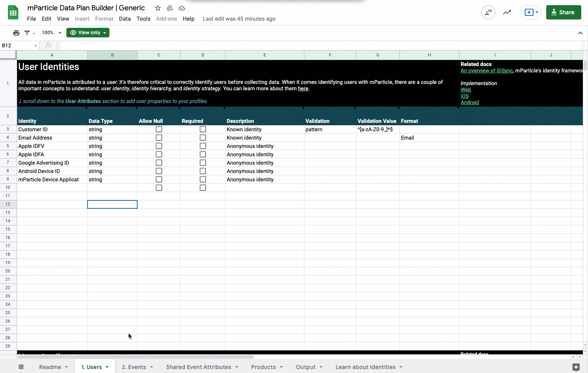Click Last edit was 45 minutes ago
The width and height of the screenshot is (588, 373).
(239, 19)
